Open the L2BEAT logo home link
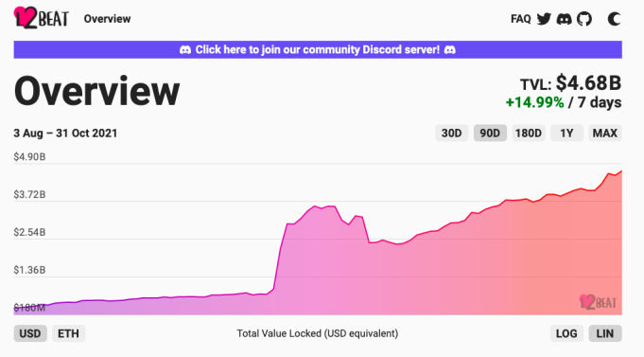 (x=41, y=18)
